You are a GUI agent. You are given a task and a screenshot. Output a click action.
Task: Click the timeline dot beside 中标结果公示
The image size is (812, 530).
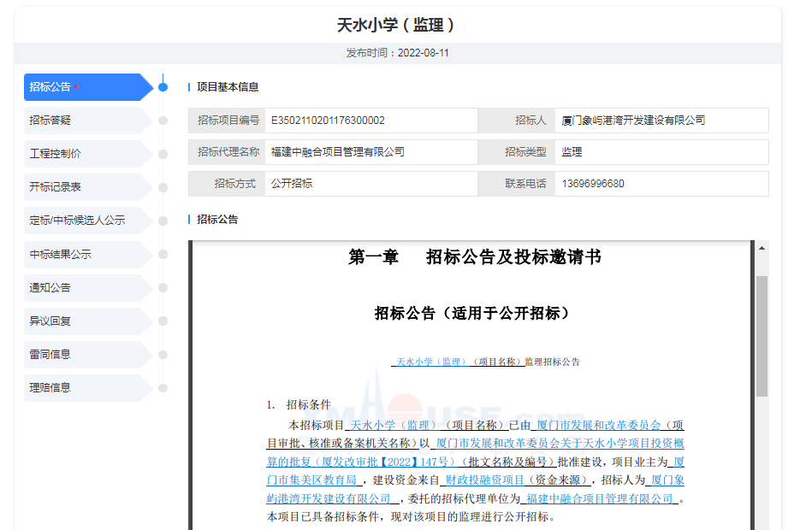[163, 255]
